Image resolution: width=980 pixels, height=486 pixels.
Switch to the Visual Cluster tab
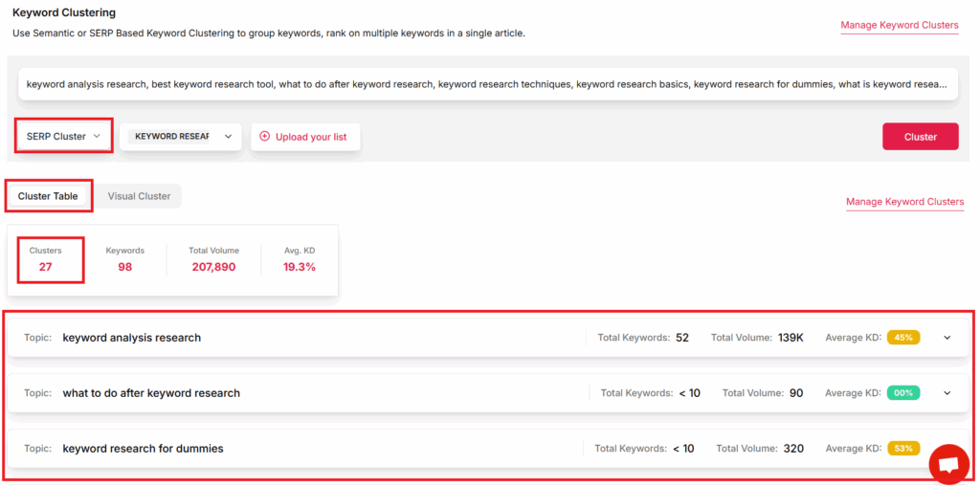(139, 196)
